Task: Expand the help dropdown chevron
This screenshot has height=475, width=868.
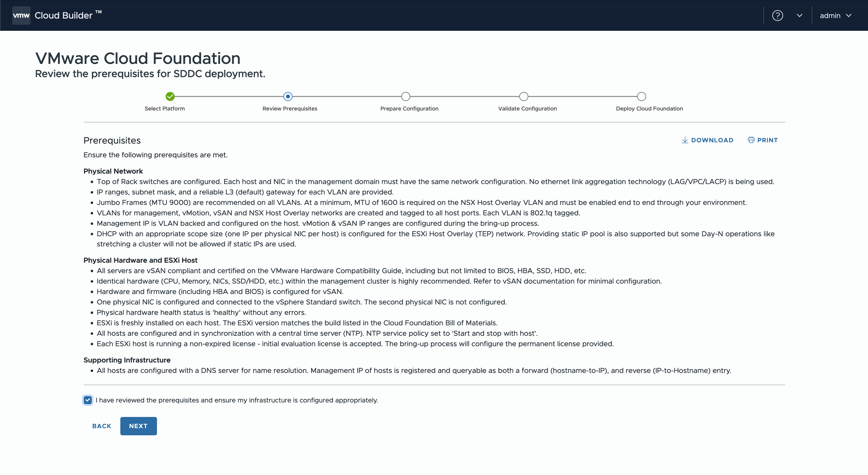Action: tap(799, 16)
